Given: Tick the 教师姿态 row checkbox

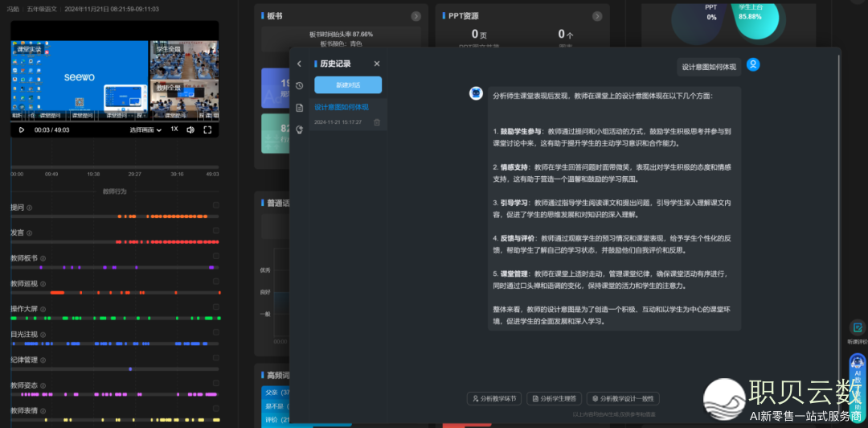Looking at the screenshot, I should (216, 384).
